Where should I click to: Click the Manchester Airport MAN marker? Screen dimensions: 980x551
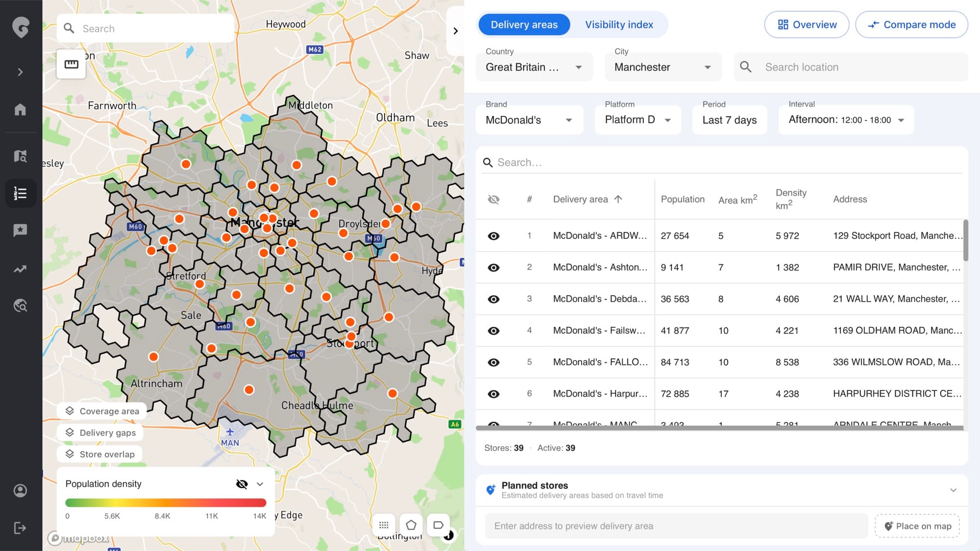point(229,436)
